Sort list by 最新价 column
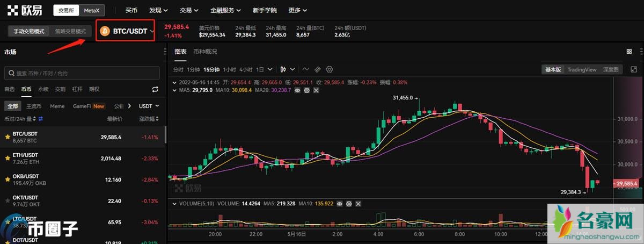This screenshot has height=244, width=644. pyautogui.click(x=114, y=119)
